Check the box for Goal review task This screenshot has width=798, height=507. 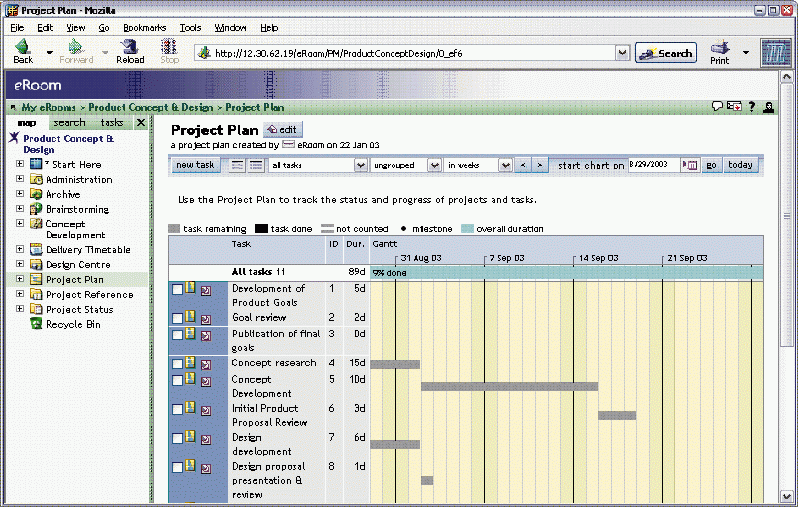tap(177, 318)
